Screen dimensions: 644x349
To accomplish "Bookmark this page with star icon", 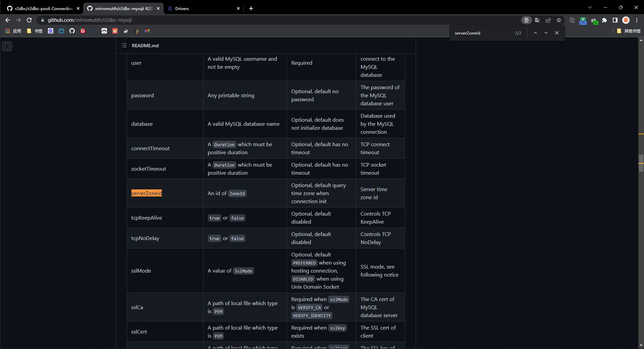I will pyautogui.click(x=559, y=20).
